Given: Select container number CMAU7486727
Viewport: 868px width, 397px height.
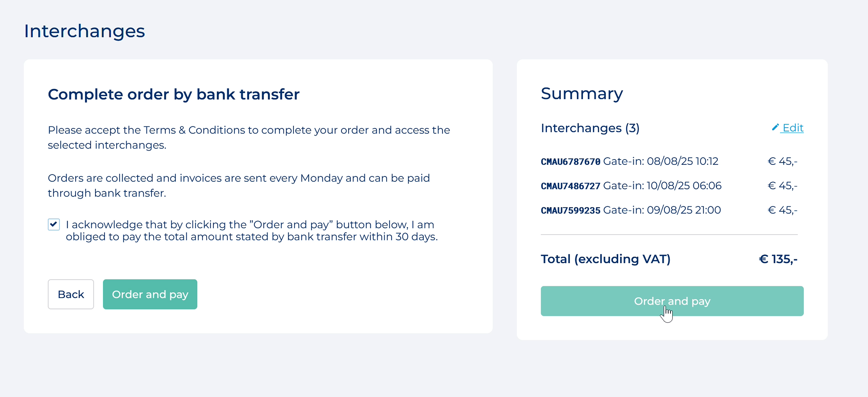Looking at the screenshot, I should click(x=570, y=186).
